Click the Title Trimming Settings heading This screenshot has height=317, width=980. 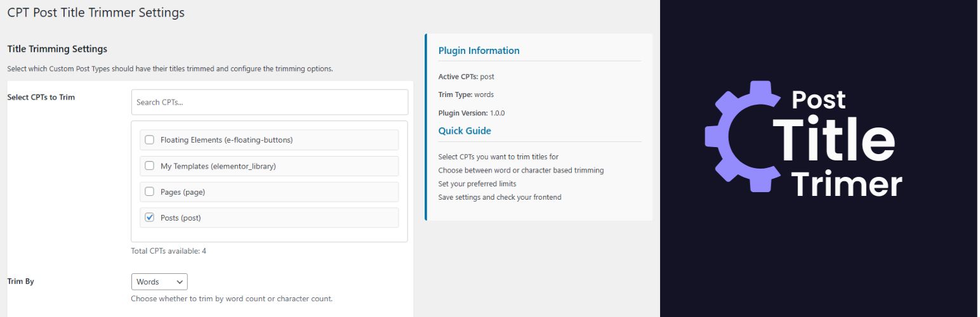57,49
